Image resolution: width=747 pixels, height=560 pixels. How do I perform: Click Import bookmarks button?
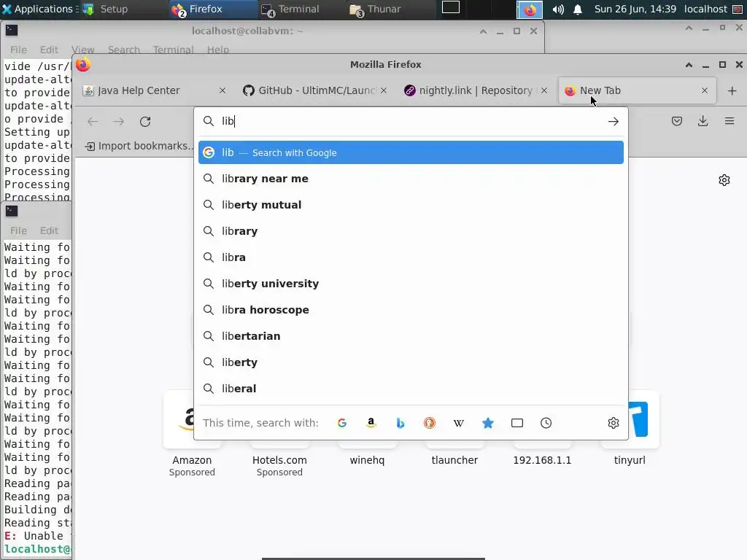point(139,146)
